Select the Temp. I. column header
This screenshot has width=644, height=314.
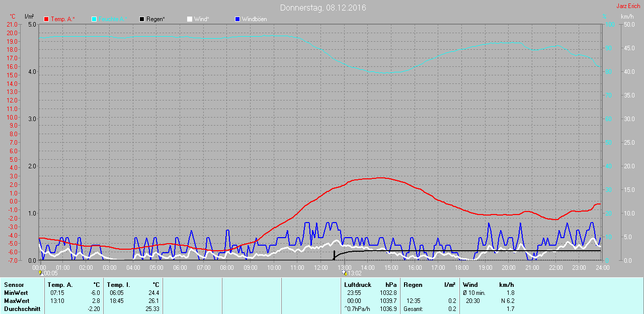(118, 285)
